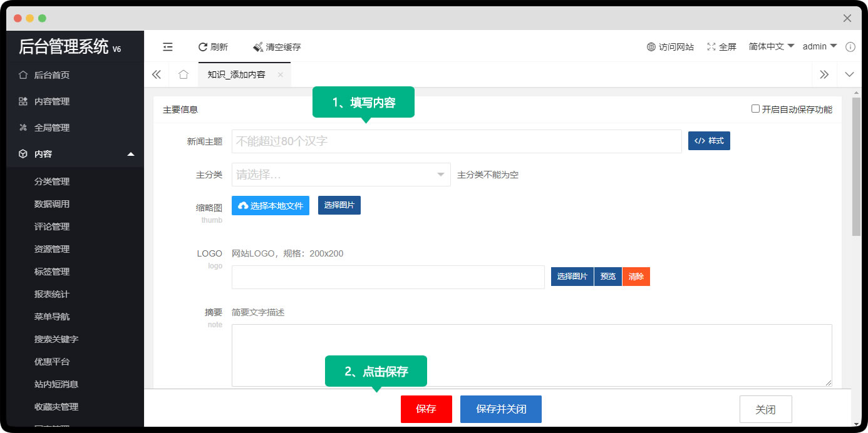Image resolution: width=868 pixels, height=433 pixels.
Task: Enable 开启自动保存功能 checkbox
Action: click(756, 109)
